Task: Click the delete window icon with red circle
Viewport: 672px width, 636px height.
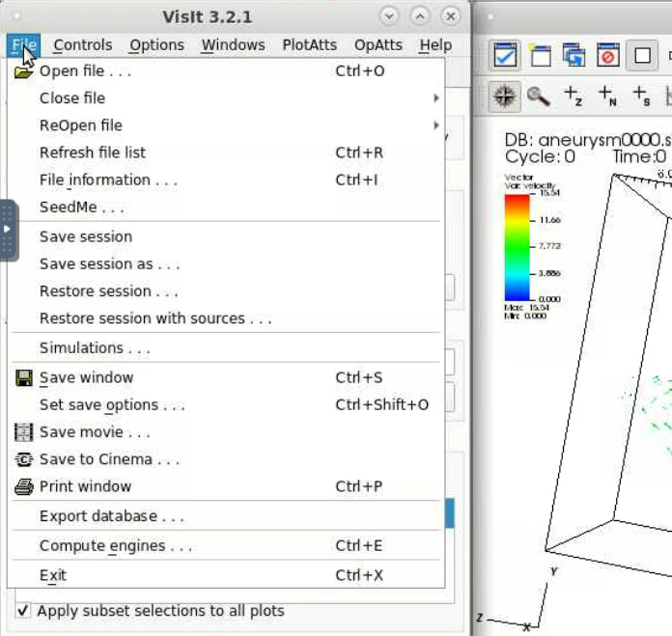Action: point(608,55)
